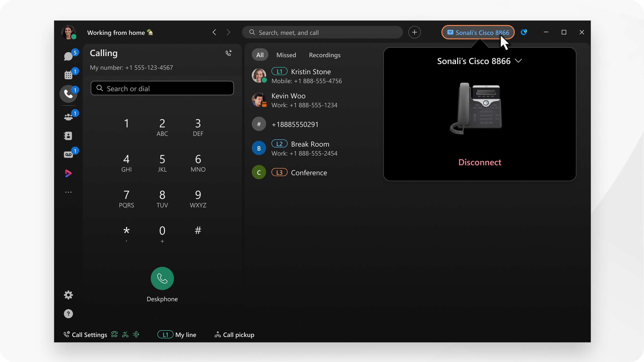Click the call forwarding icon in footer

tap(114, 335)
